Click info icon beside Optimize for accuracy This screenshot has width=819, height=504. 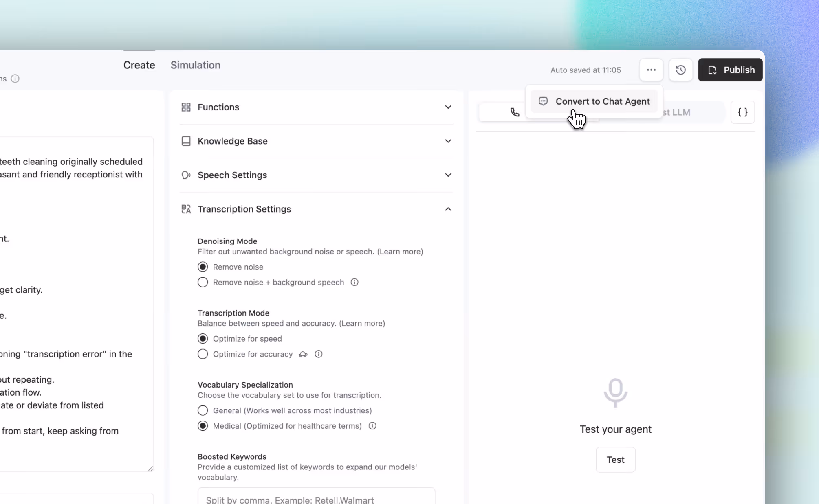(x=319, y=354)
